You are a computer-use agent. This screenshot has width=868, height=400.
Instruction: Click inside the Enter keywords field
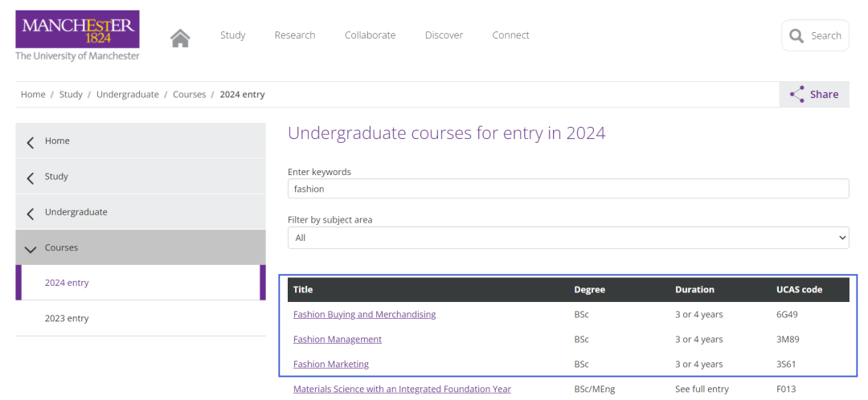coord(568,189)
